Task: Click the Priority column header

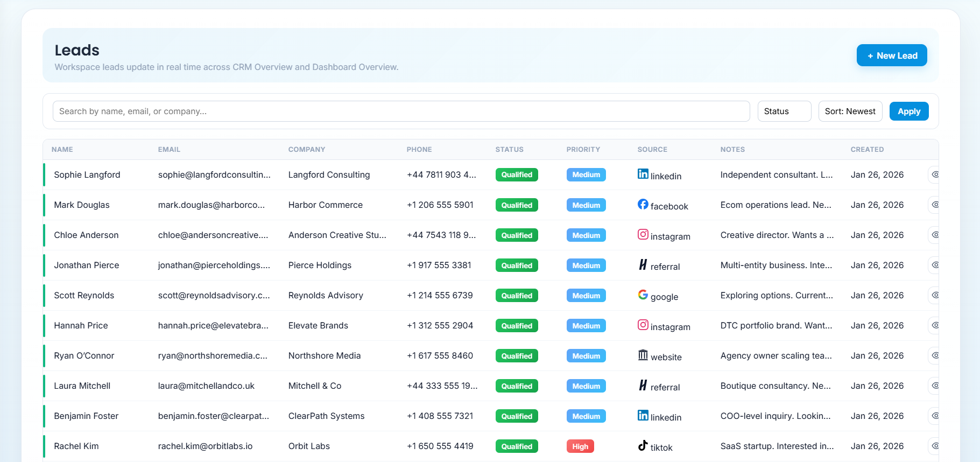Action: tap(583, 150)
